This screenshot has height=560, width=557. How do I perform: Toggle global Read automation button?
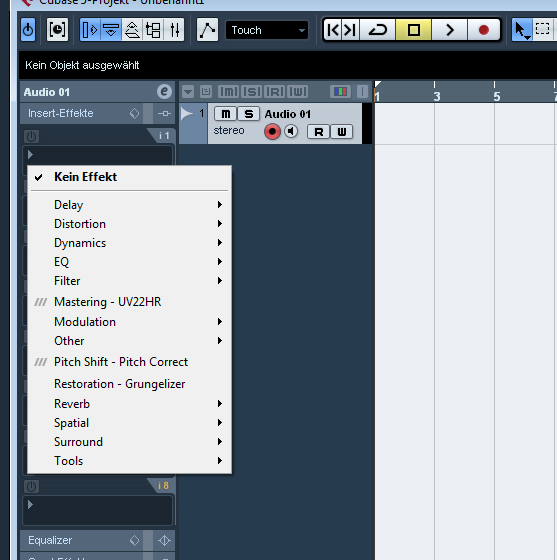pos(275,92)
